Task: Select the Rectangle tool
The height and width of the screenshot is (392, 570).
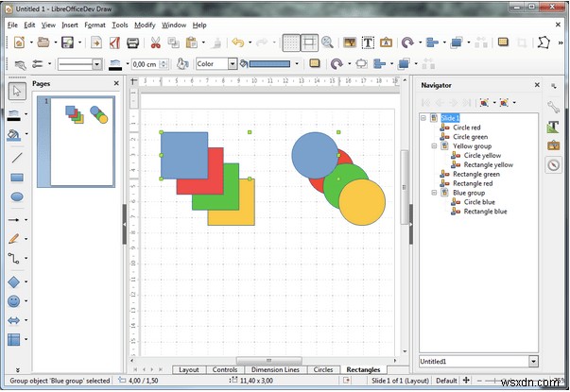Action: [x=17, y=178]
